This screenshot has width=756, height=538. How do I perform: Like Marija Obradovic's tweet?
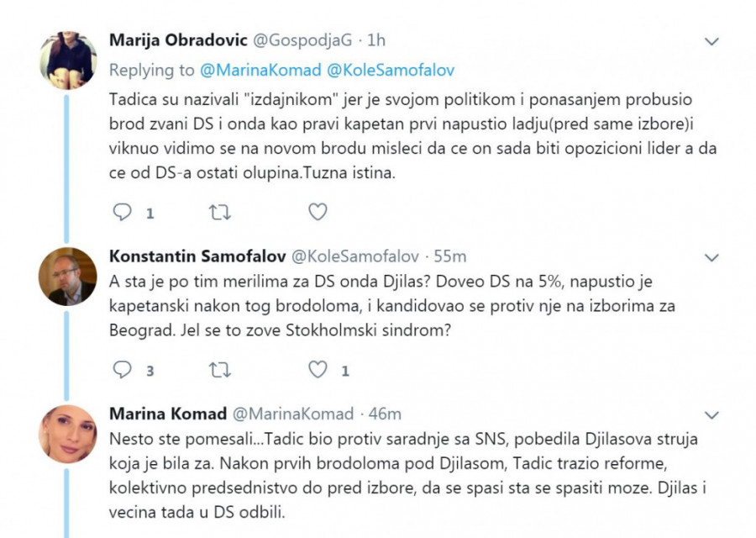(317, 213)
